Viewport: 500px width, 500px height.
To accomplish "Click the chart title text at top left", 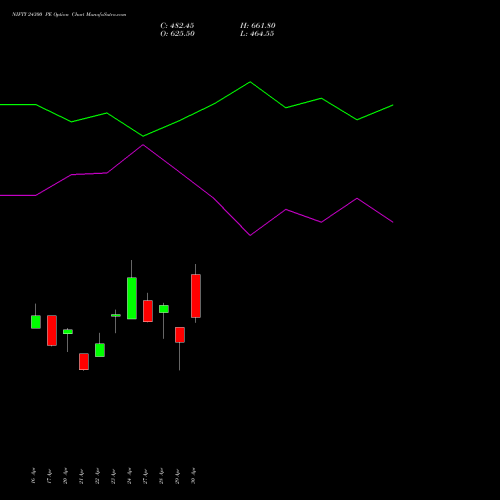I will [69, 15].
